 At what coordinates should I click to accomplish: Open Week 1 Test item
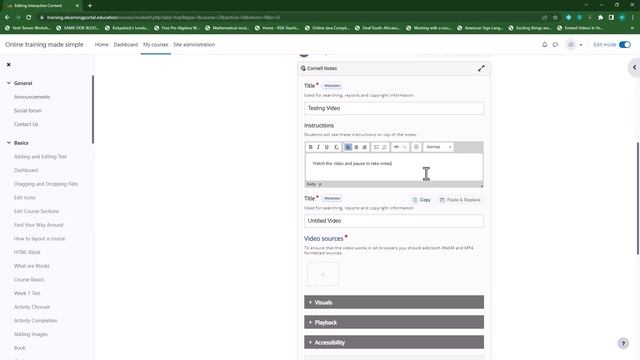click(27, 293)
